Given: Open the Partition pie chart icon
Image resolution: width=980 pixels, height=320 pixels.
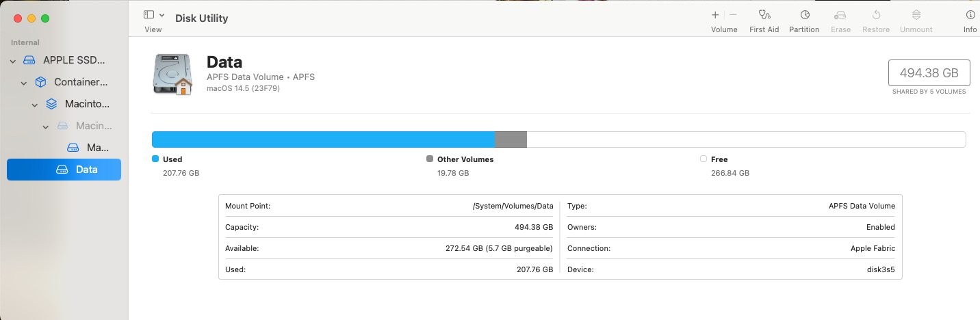Looking at the screenshot, I should pyautogui.click(x=805, y=14).
